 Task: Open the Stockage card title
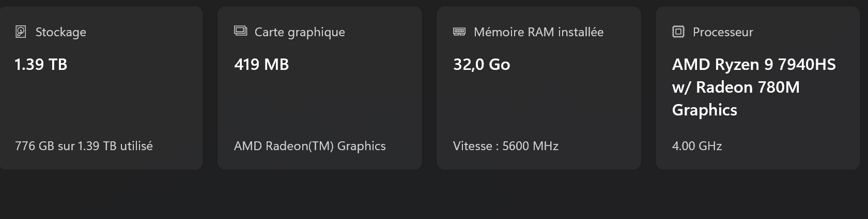pos(60,32)
